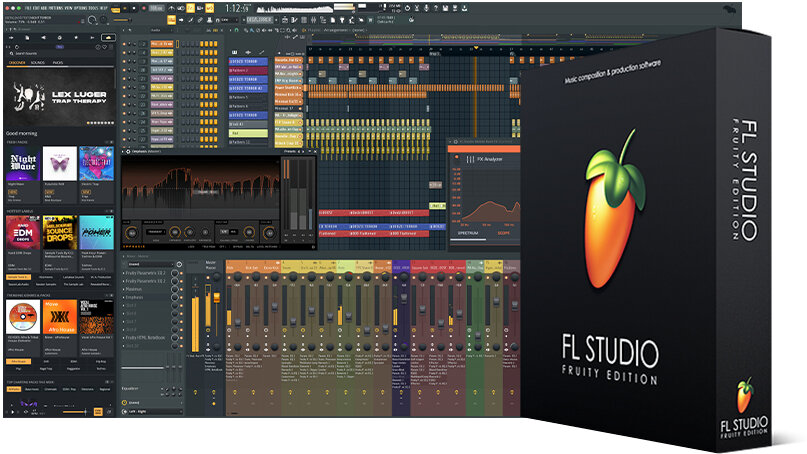The width and height of the screenshot is (807, 454).
Task: Open the OPTIONS menu
Action: tap(80, 8)
